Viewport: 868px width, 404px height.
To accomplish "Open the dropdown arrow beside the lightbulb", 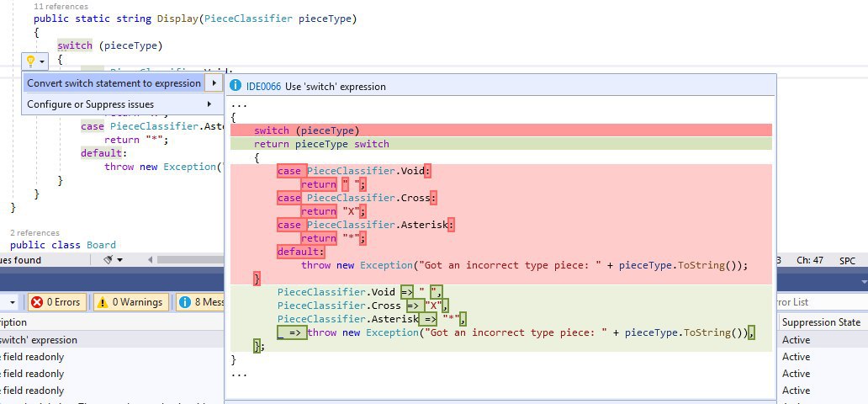I will click(x=42, y=61).
